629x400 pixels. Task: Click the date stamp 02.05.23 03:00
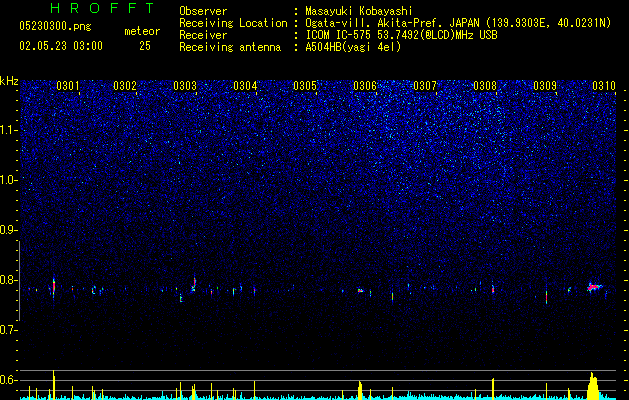pos(61,46)
